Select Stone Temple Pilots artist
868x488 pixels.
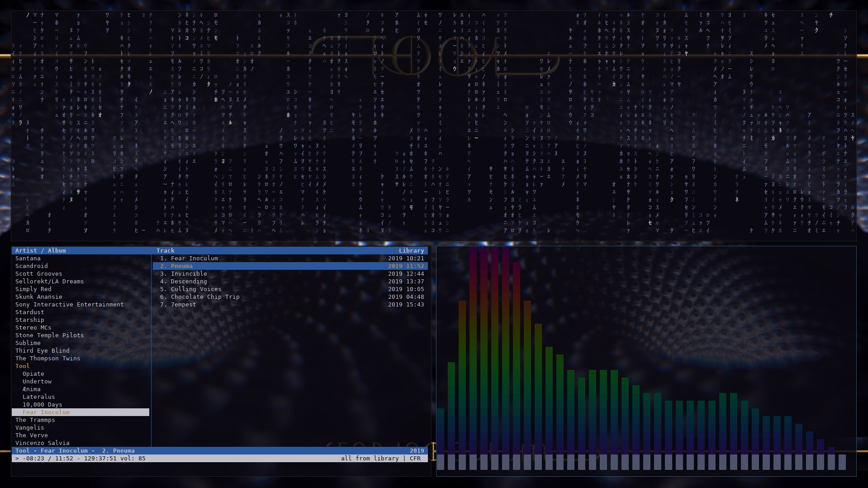(x=49, y=335)
